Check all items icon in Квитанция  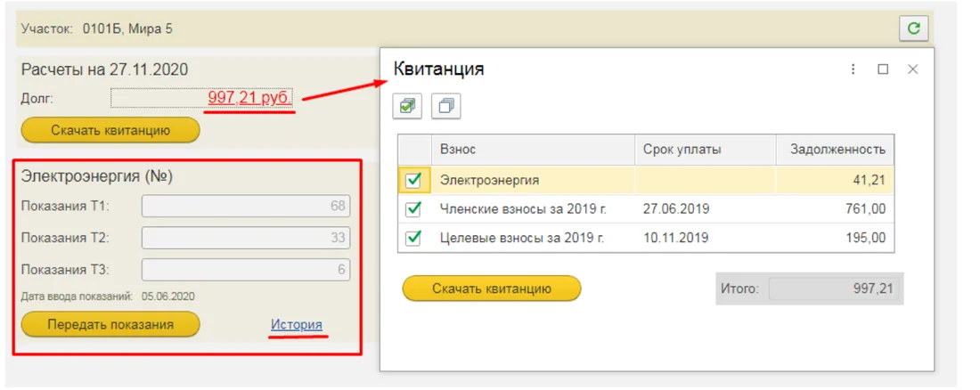407,106
